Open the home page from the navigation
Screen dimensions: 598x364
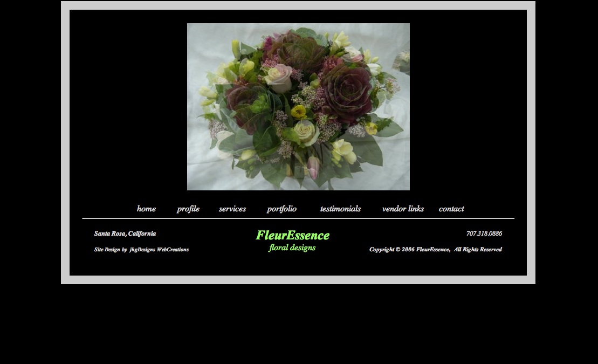[146, 209]
